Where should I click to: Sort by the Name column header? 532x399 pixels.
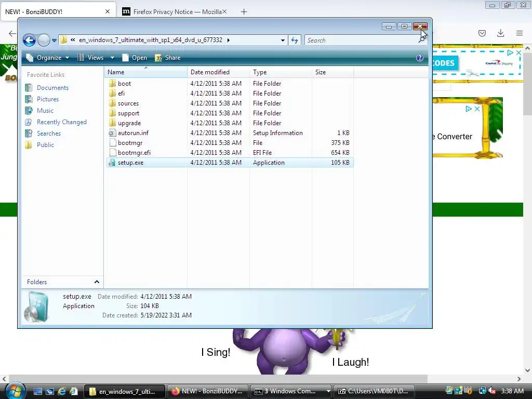tap(146, 72)
